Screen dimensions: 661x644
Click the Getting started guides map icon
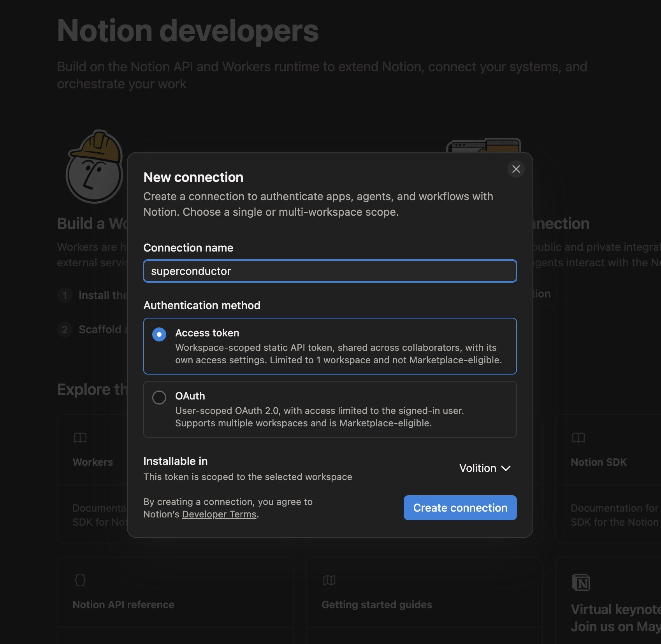pyautogui.click(x=329, y=580)
